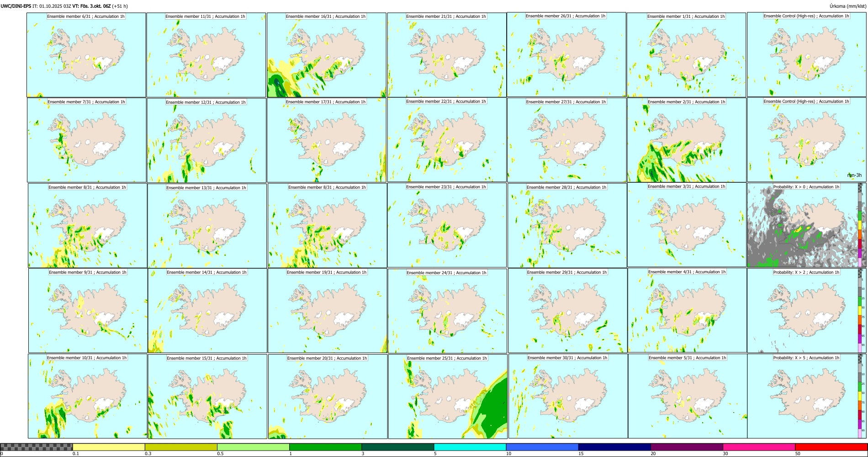The width and height of the screenshot is (868, 457).
Task: Click the Úrkoma (mm/klst) unit label
Action: [x=847, y=6]
